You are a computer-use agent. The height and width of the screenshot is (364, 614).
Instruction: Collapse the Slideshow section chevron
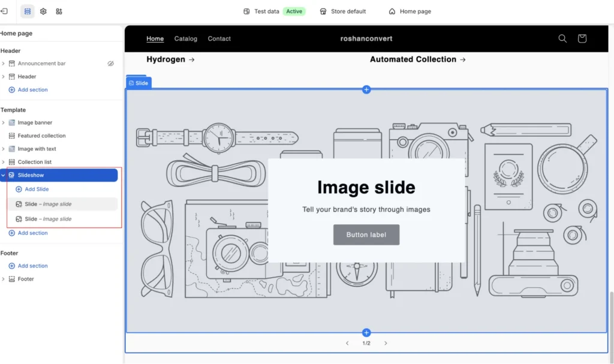3,175
